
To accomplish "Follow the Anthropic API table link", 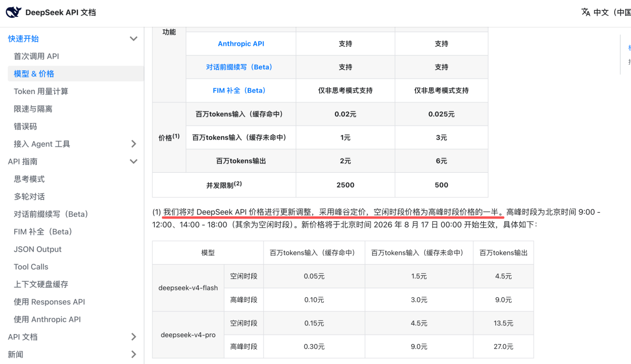I will pos(241,44).
